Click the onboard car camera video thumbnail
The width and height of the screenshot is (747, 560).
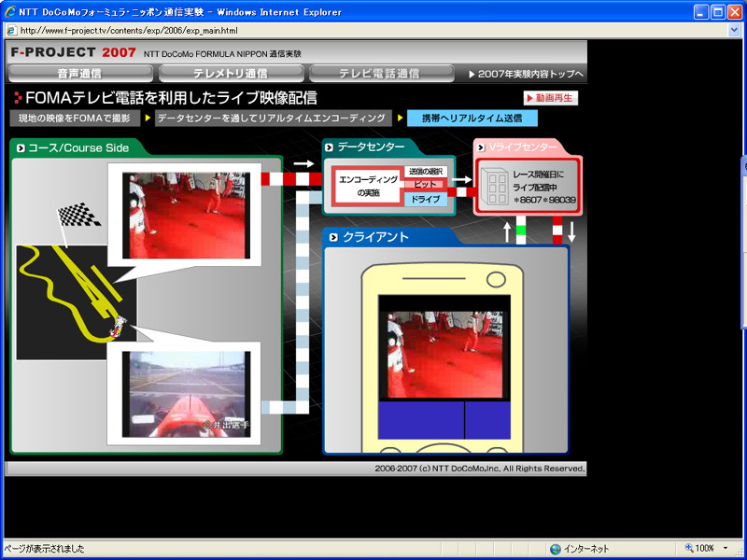click(186, 394)
